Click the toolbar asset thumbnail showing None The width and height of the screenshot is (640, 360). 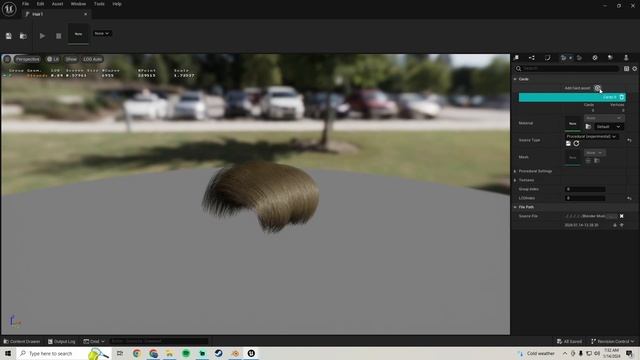[x=78, y=34]
